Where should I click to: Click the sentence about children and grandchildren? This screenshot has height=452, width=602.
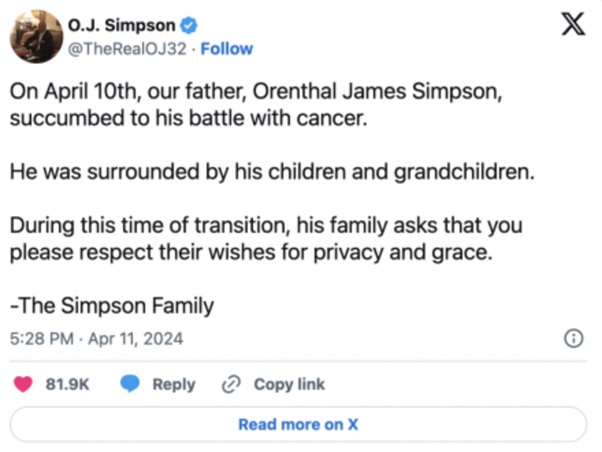[x=270, y=172]
